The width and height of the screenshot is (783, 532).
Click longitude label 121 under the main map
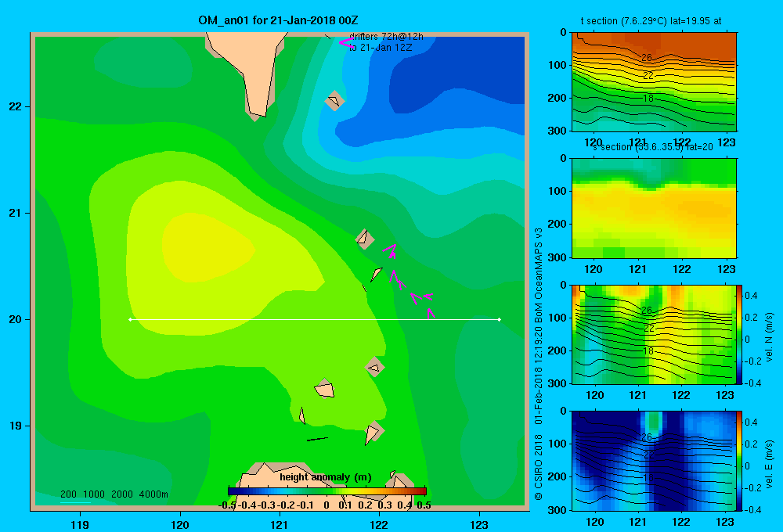coord(280,524)
